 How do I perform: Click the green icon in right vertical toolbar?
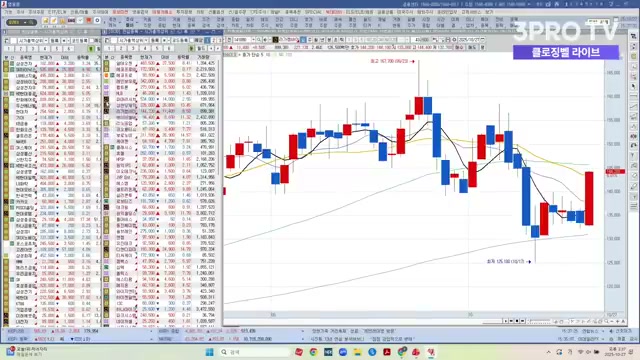click(x=633, y=56)
